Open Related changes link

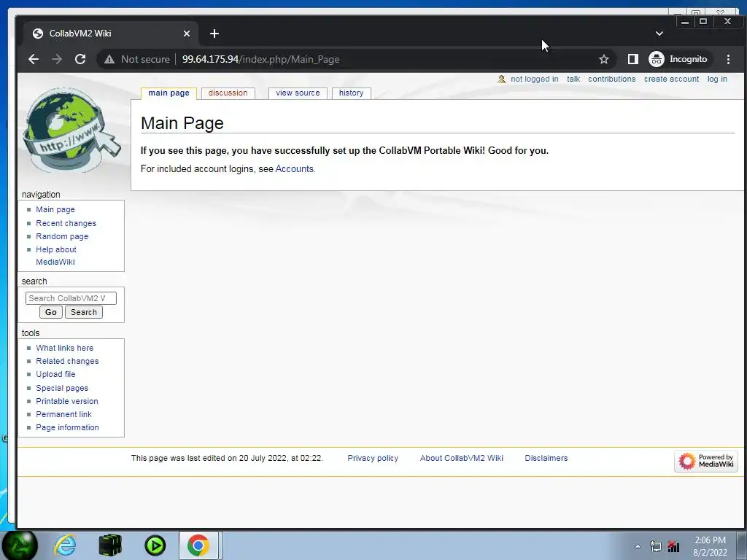[x=67, y=362]
